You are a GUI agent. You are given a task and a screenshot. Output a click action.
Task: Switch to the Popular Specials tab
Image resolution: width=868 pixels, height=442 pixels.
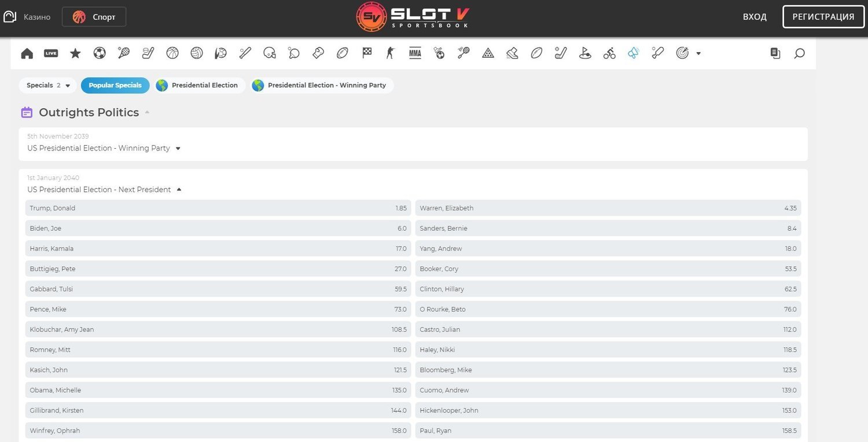(115, 86)
